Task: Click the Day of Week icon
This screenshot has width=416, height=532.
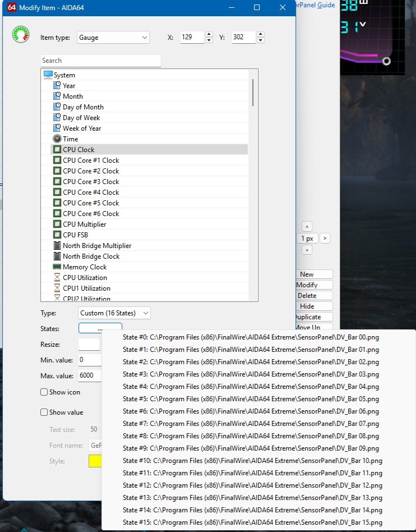Action: [x=57, y=117]
